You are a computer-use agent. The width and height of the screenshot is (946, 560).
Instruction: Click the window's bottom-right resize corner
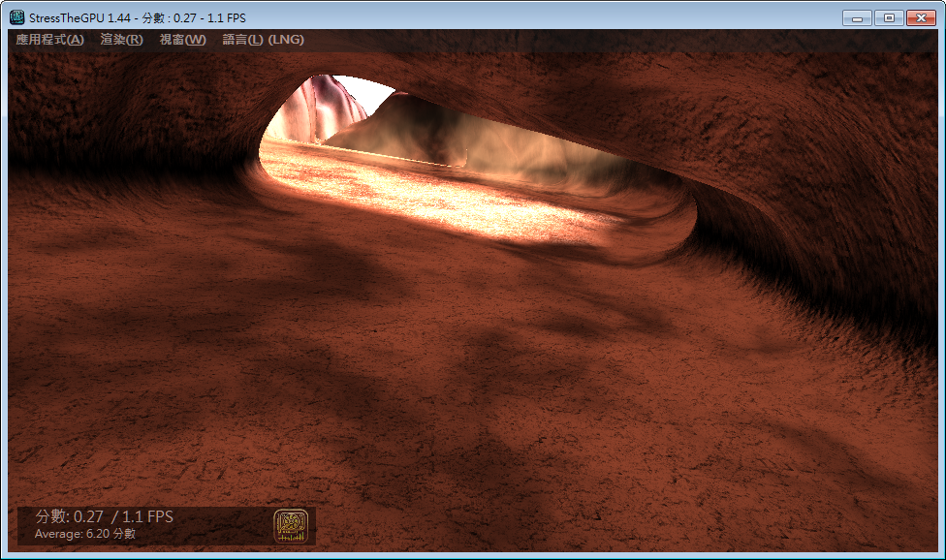tap(941, 555)
